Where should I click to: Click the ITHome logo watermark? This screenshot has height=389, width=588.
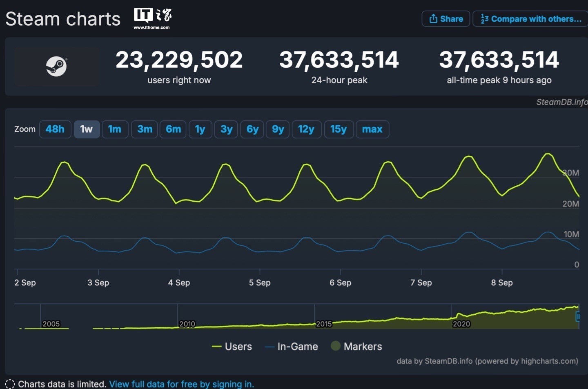(152, 18)
